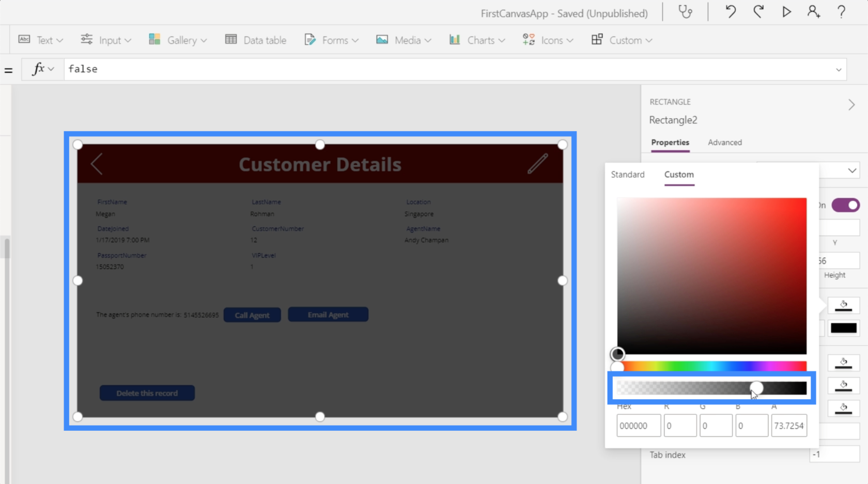Open the Forms insert menu
The image size is (868, 484).
331,40
